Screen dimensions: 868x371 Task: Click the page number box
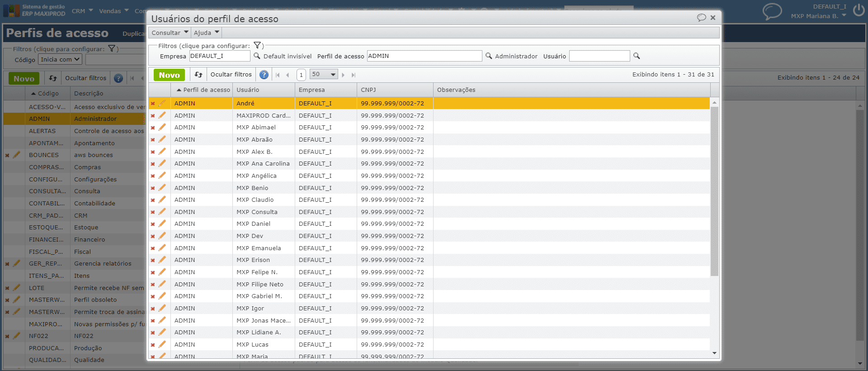(x=301, y=75)
